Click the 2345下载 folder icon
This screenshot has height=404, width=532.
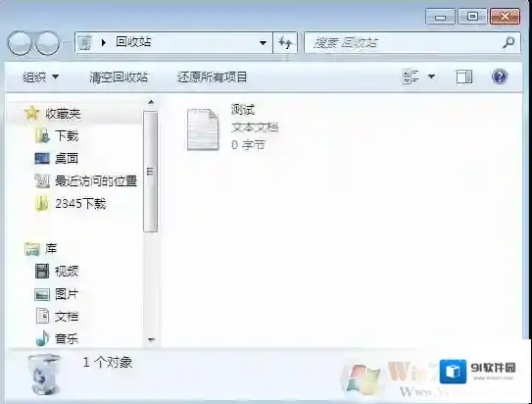pyautogui.click(x=42, y=204)
